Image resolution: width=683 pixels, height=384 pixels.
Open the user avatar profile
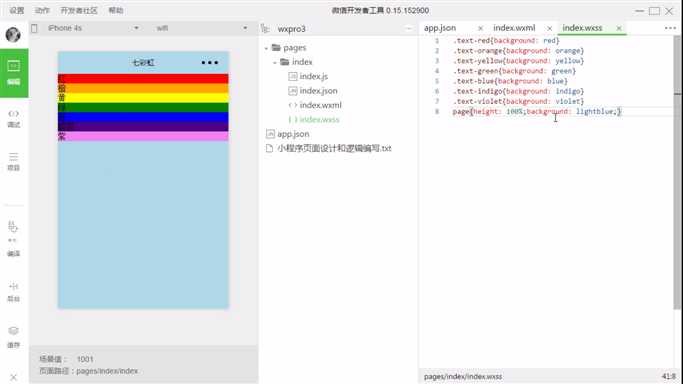(13, 34)
